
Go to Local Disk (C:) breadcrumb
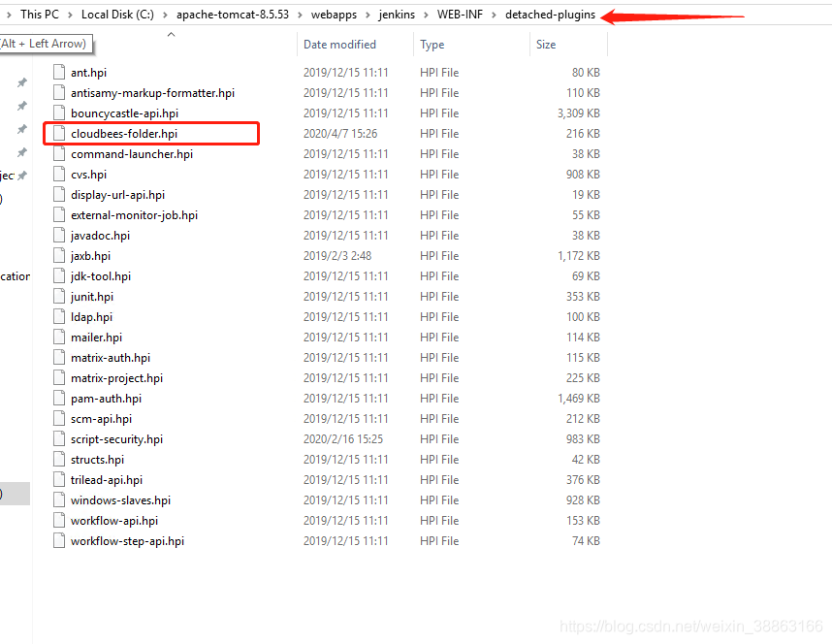pyautogui.click(x=117, y=15)
